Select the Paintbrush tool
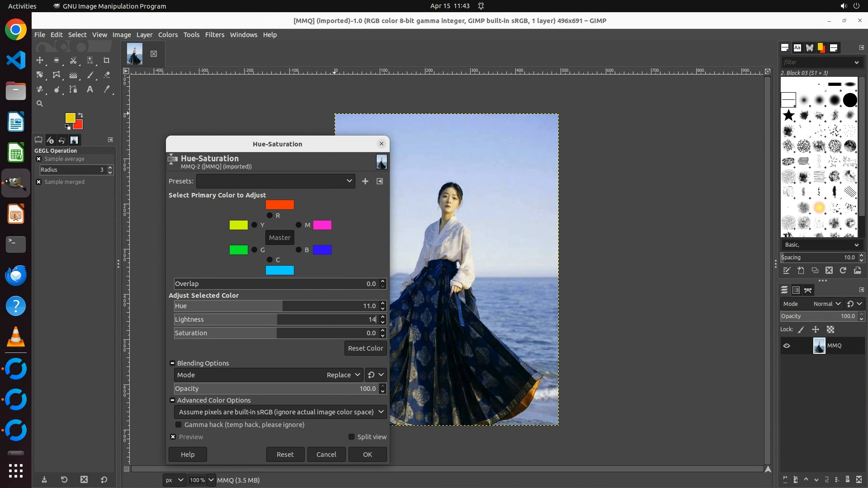868x488 pixels. click(90, 75)
